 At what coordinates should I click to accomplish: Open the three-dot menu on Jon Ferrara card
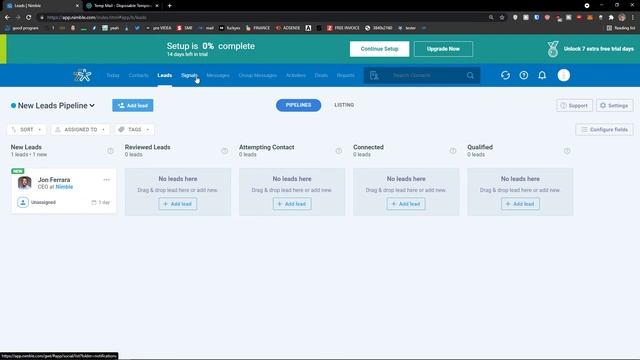[107, 180]
